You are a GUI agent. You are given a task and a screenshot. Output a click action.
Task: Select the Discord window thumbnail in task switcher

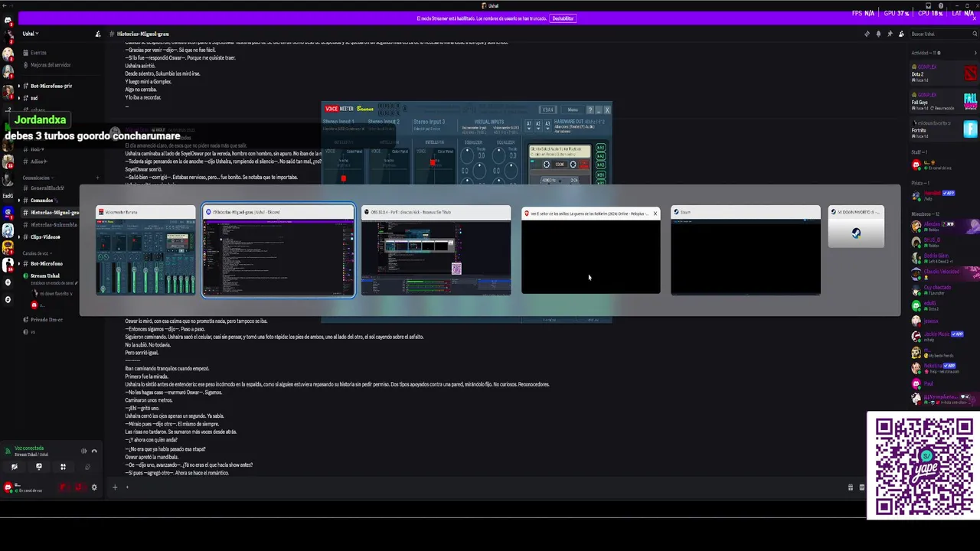pyautogui.click(x=278, y=250)
